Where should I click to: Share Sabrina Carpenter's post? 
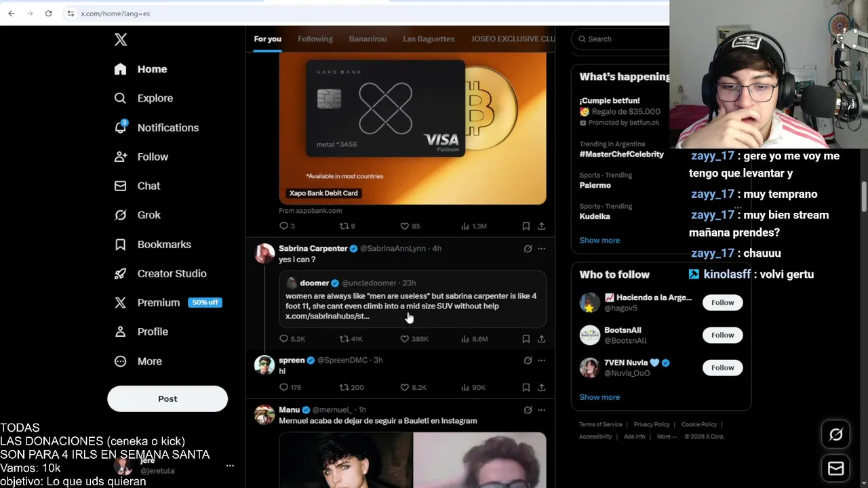point(541,338)
